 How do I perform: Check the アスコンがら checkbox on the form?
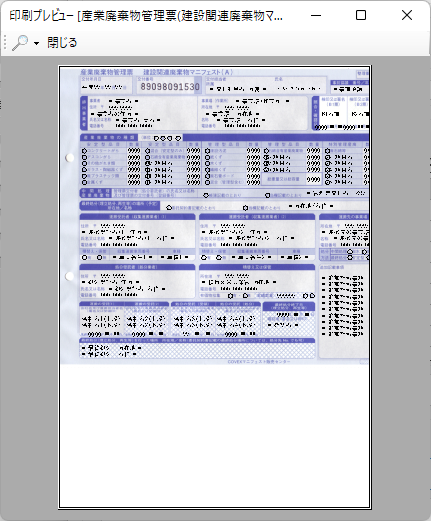(x=84, y=157)
